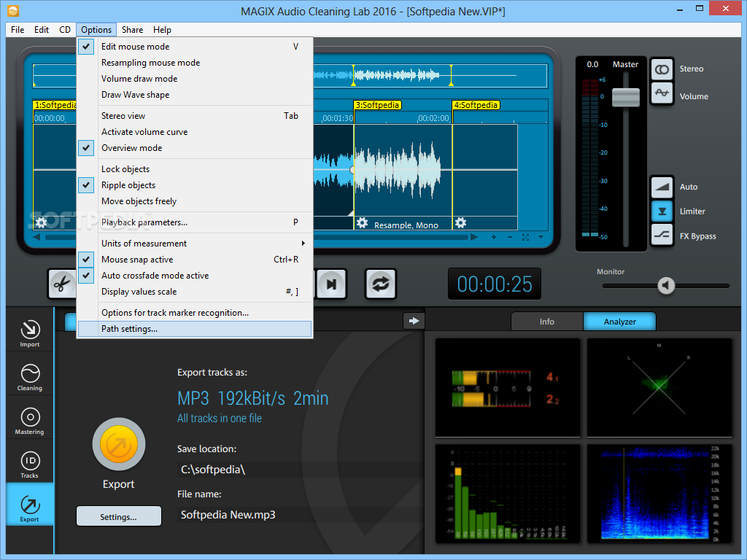Click All tracks in one file link
Image resolution: width=747 pixels, height=560 pixels.
click(219, 418)
